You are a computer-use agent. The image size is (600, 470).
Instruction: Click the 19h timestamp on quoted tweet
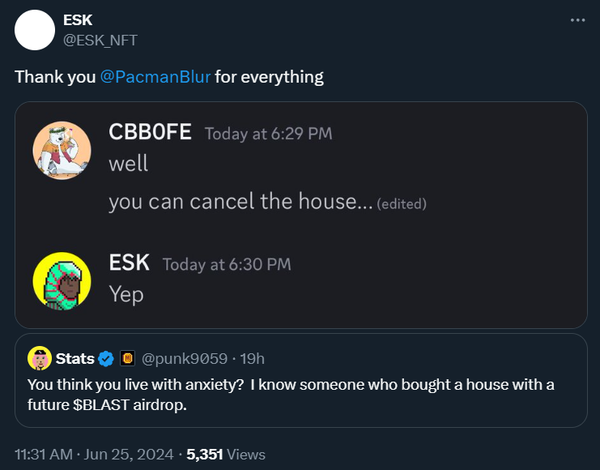click(251, 358)
